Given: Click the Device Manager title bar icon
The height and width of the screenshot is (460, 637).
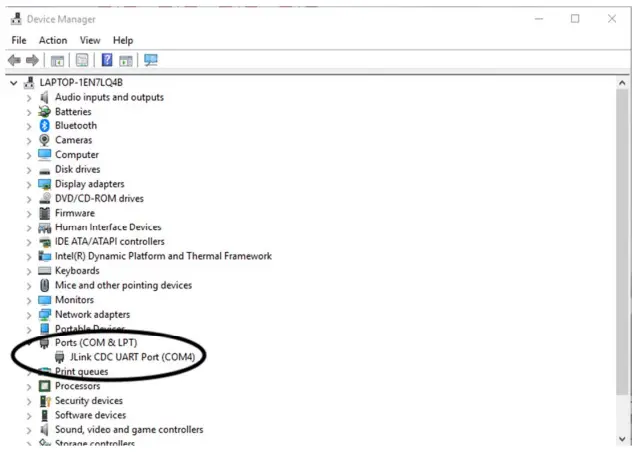Looking at the screenshot, I should tap(16, 19).
